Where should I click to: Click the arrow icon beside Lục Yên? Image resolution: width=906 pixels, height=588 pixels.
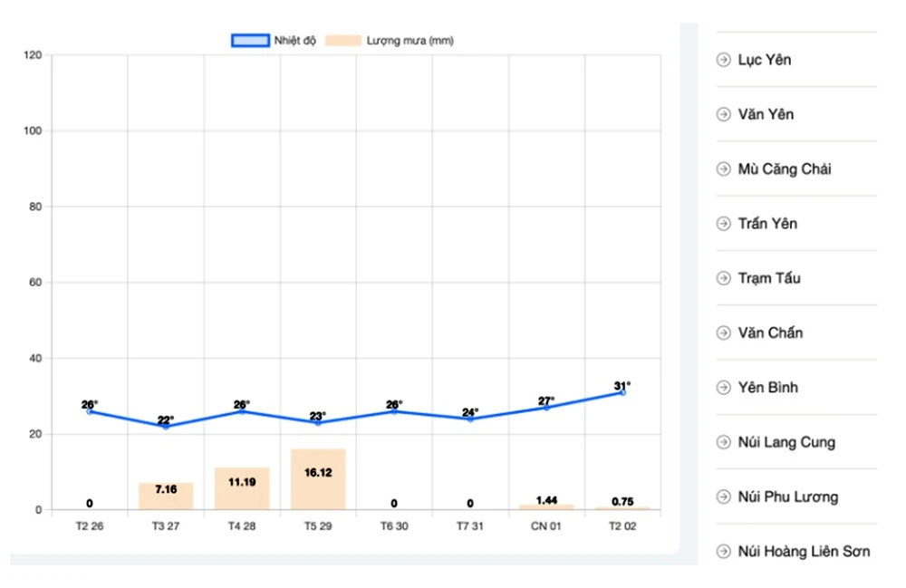pyautogui.click(x=723, y=60)
